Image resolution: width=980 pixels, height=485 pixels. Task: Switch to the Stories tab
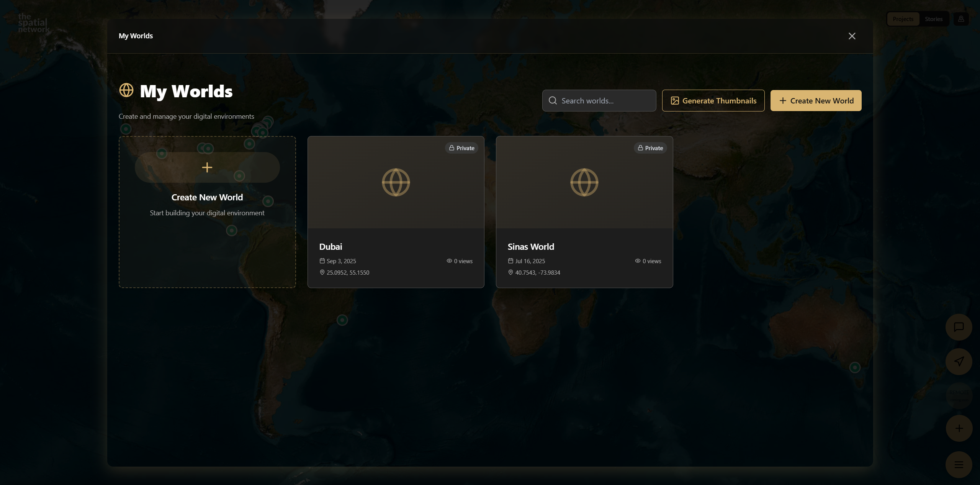(933, 18)
